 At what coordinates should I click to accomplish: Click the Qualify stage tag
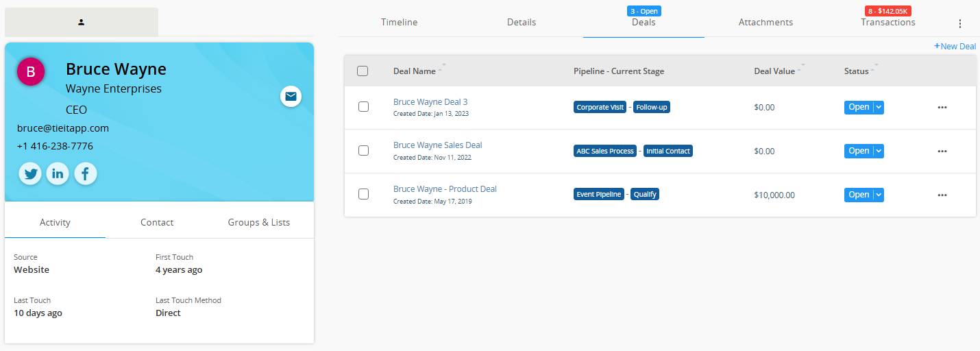(645, 194)
